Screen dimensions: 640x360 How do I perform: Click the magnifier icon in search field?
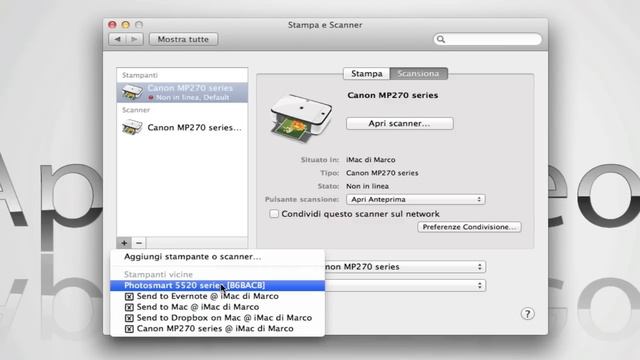point(441,39)
